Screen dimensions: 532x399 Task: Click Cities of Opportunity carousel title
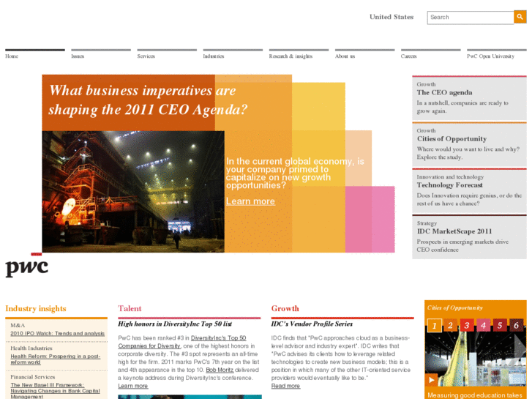click(454, 307)
